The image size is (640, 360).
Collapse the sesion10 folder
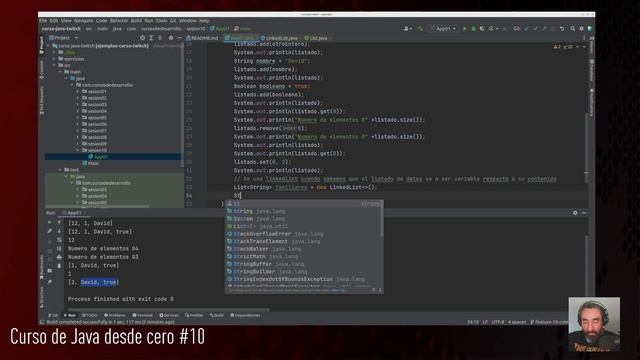point(78,150)
